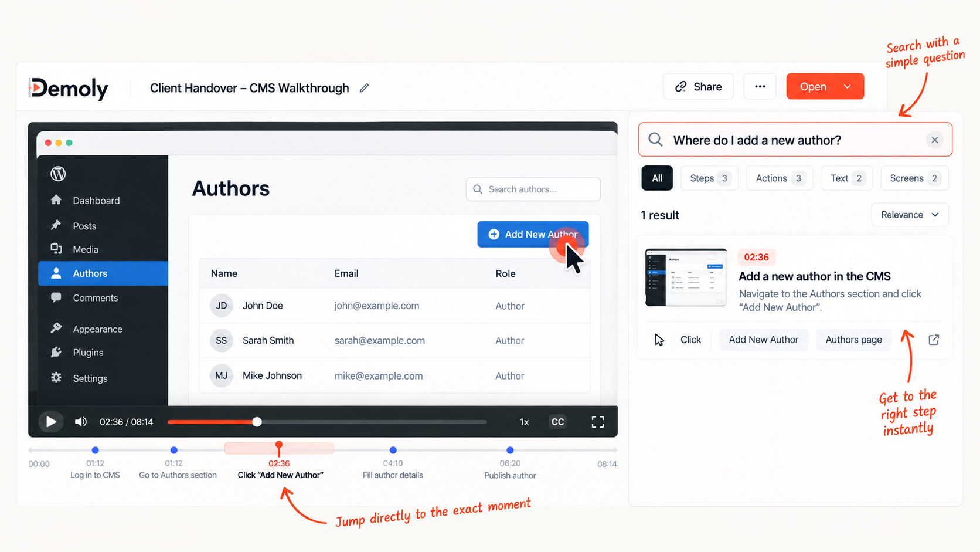The width and height of the screenshot is (980, 552).
Task: Jump to the Log in to CMS marker
Action: coord(95,450)
